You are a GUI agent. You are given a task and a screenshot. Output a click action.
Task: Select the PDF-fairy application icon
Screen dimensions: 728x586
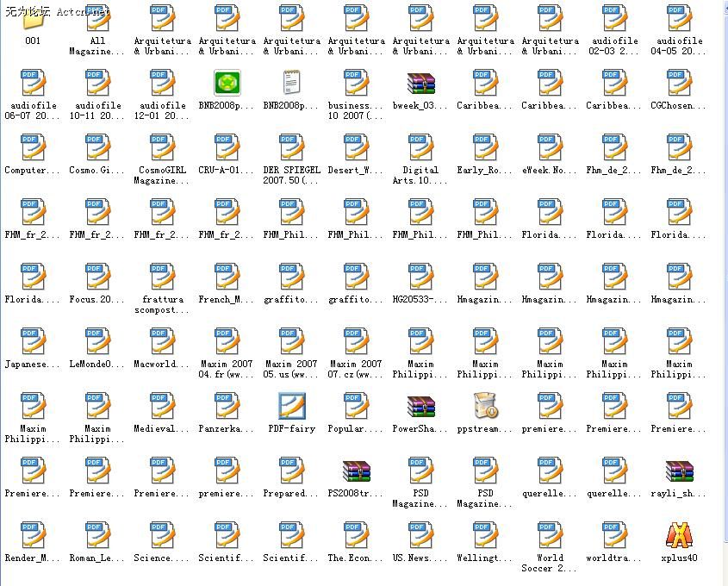[291, 405]
